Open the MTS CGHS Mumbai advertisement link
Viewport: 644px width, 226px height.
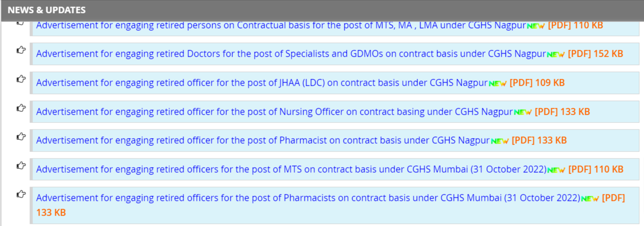[291, 169]
